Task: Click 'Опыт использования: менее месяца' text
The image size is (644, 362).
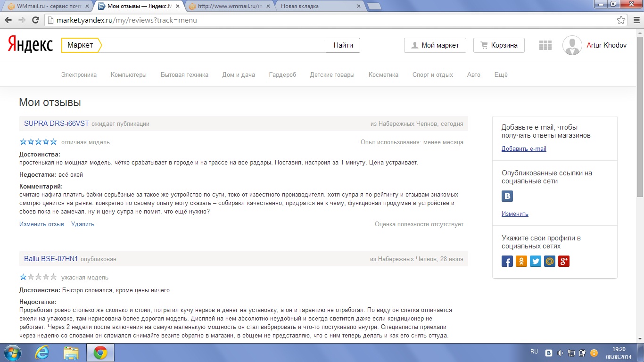Action: 412,142
